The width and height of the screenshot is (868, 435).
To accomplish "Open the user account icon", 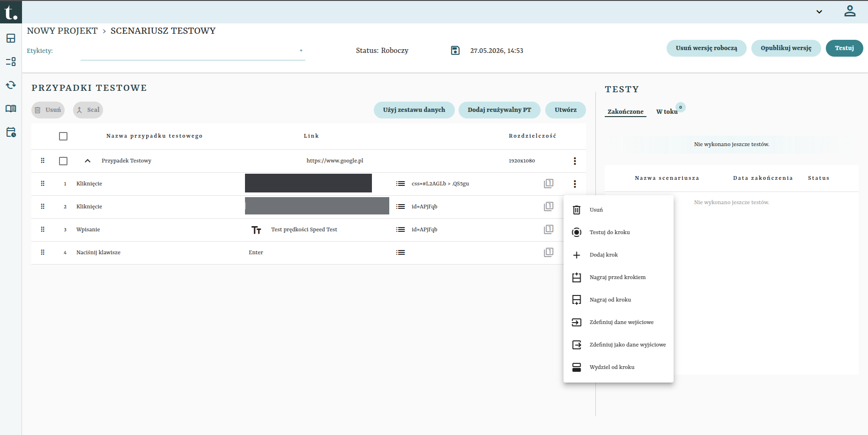I will coord(850,11).
